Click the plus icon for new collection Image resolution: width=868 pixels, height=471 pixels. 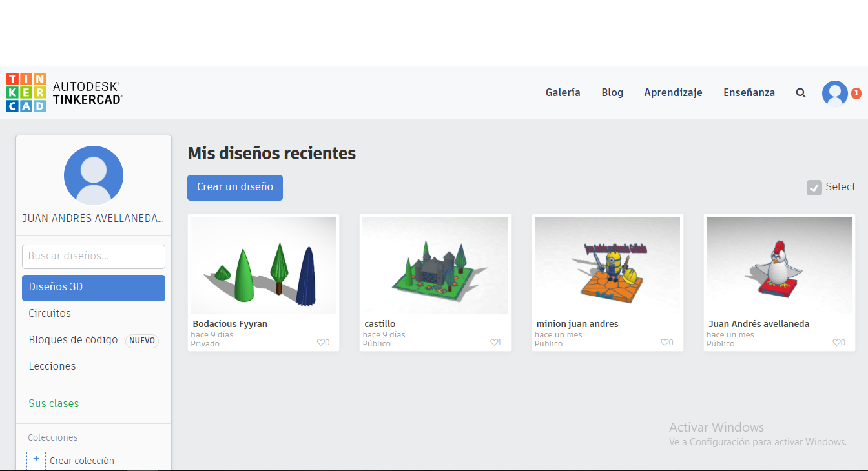[x=36, y=460]
